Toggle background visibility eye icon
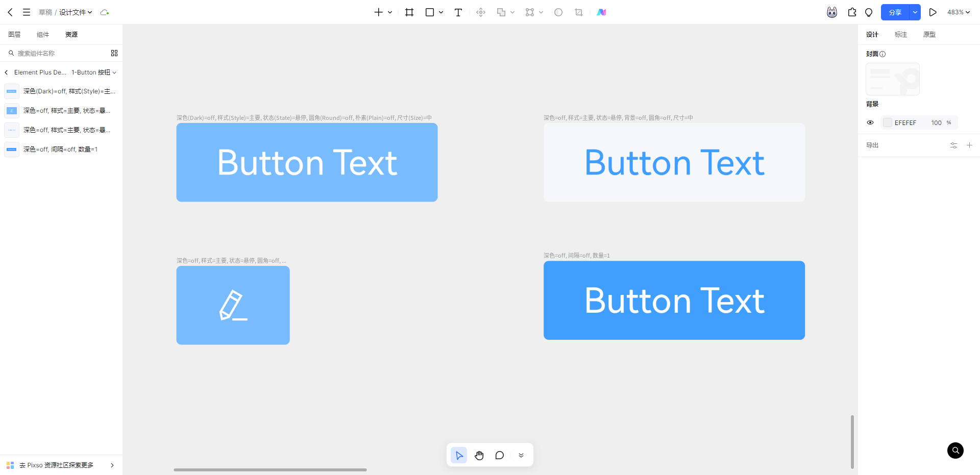Screen dimensions: 980x475 870,122
